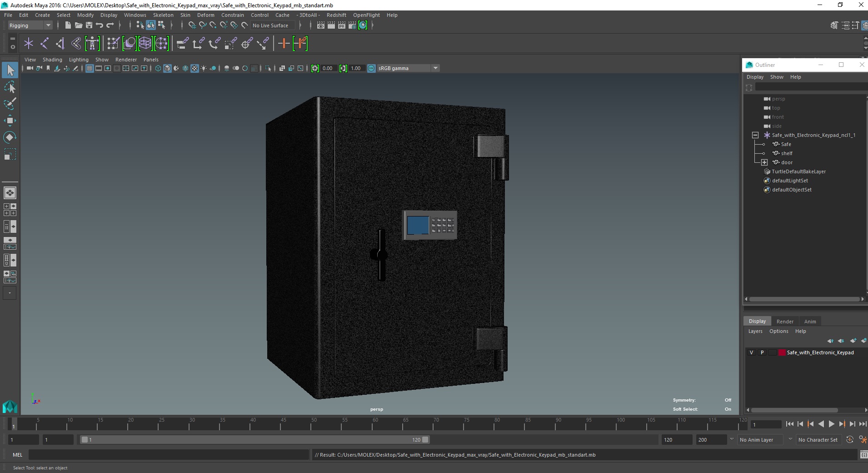Click the Redo arrow icon

click(x=110, y=25)
